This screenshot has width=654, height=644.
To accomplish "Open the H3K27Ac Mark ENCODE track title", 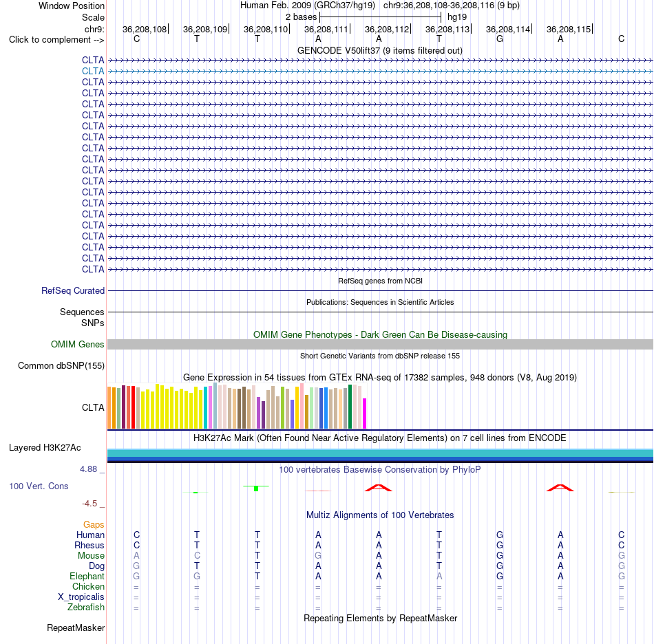I will [x=379, y=438].
